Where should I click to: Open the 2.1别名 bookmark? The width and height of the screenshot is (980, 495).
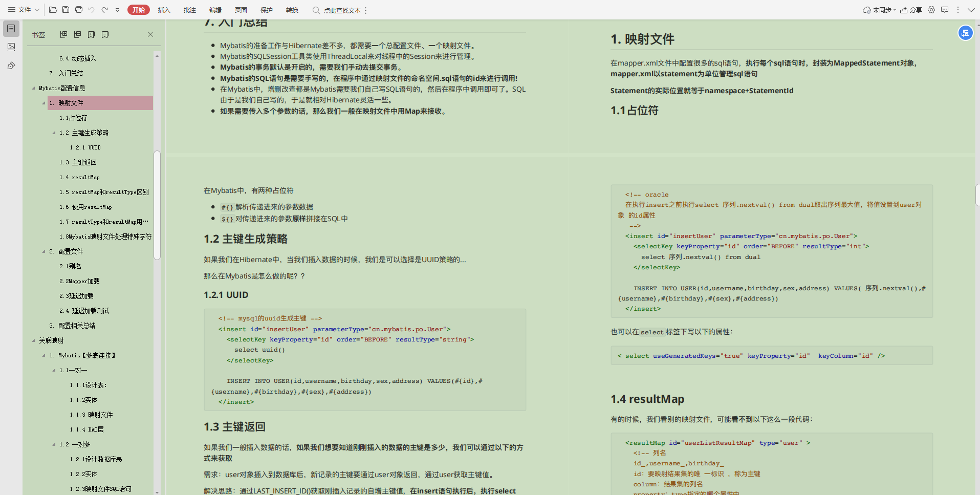tap(70, 266)
